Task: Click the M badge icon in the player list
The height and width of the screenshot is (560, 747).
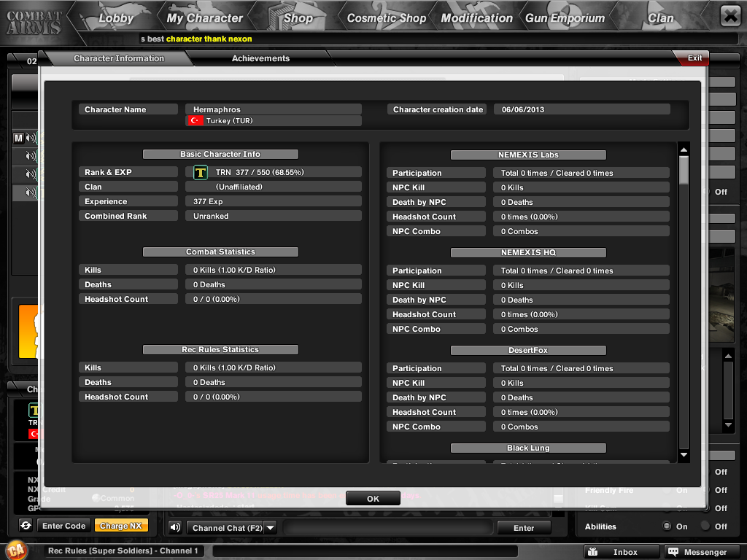Action: (18, 138)
